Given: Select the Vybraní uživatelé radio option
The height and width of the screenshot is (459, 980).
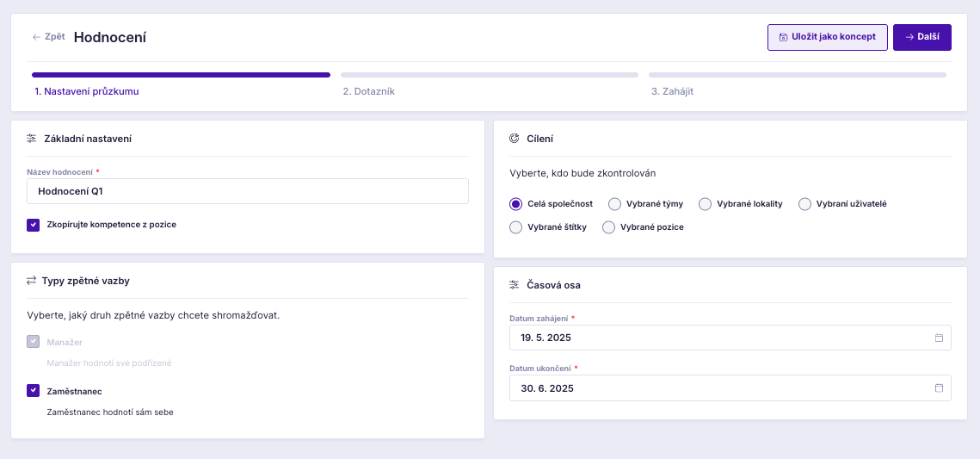Looking at the screenshot, I should pos(805,204).
